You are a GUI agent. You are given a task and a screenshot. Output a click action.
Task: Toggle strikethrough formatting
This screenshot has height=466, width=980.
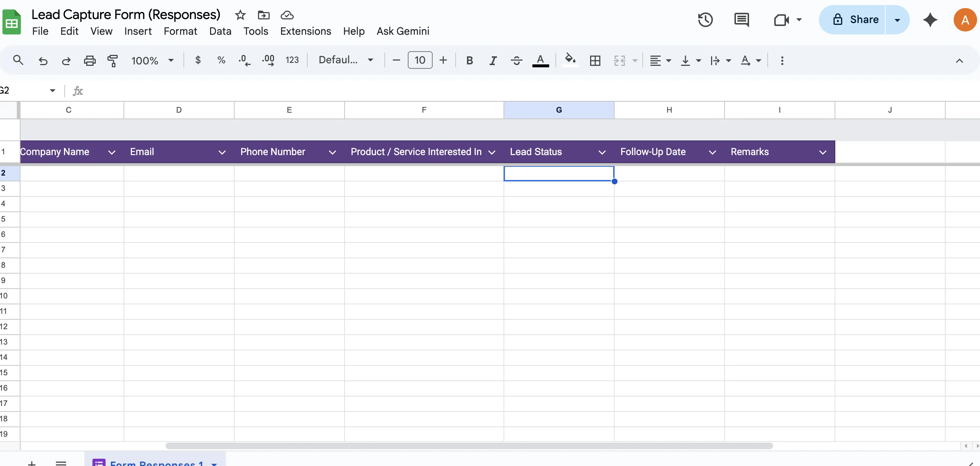pos(517,60)
